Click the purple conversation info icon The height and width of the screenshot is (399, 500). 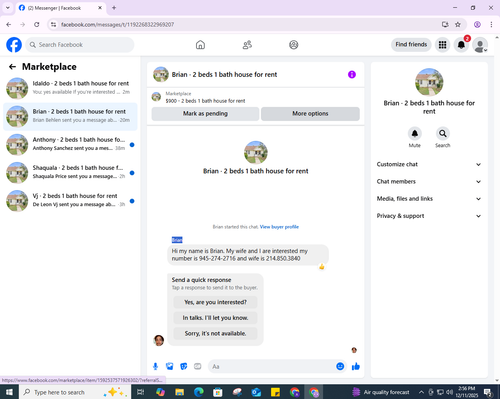point(352,74)
